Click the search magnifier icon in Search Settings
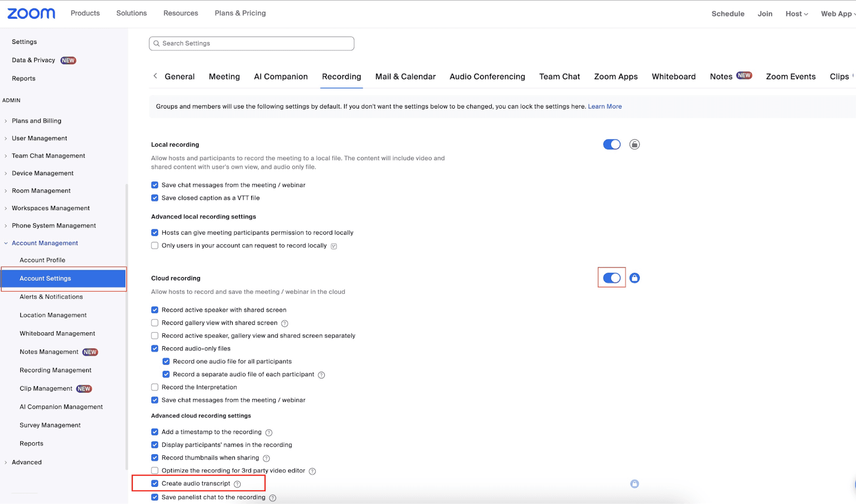The width and height of the screenshot is (856, 504). (157, 43)
